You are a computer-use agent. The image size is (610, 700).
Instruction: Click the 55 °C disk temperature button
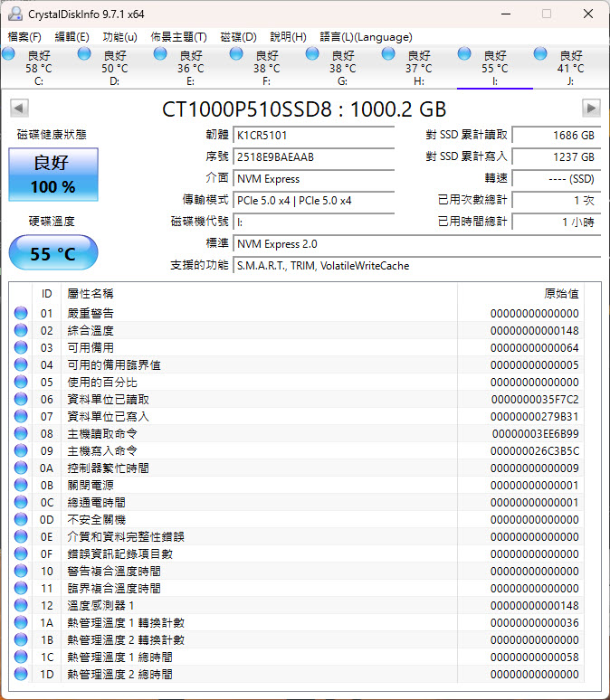[x=53, y=253]
